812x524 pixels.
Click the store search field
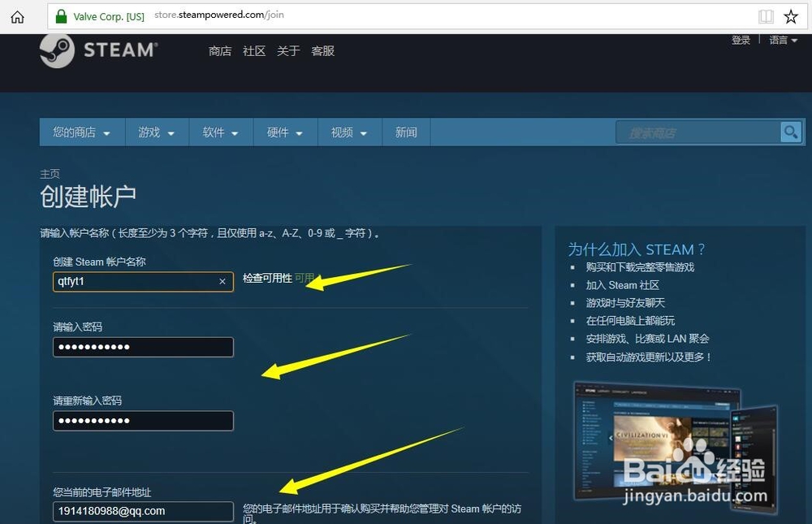tap(698, 132)
